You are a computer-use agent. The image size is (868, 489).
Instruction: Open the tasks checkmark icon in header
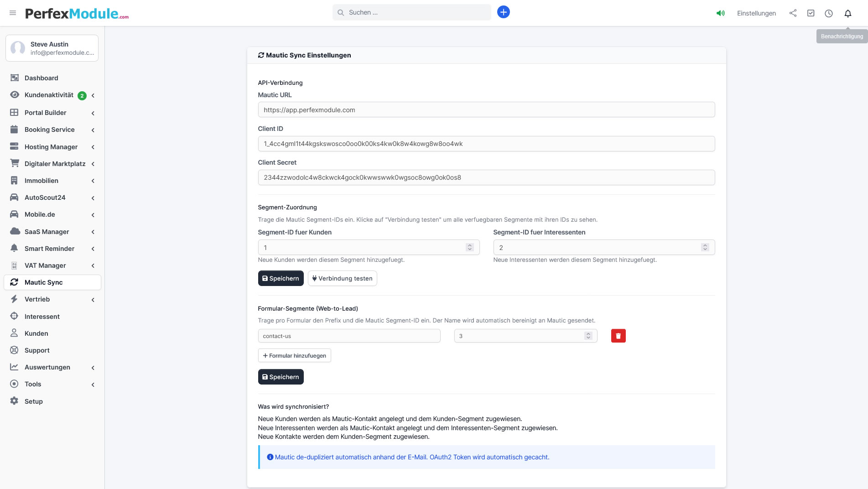(x=811, y=13)
